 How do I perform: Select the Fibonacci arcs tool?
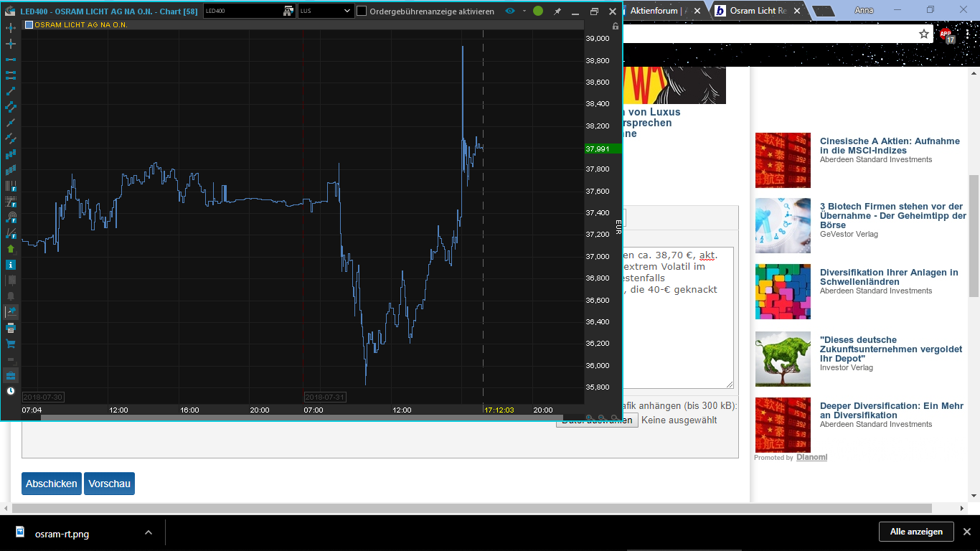coord(11,217)
